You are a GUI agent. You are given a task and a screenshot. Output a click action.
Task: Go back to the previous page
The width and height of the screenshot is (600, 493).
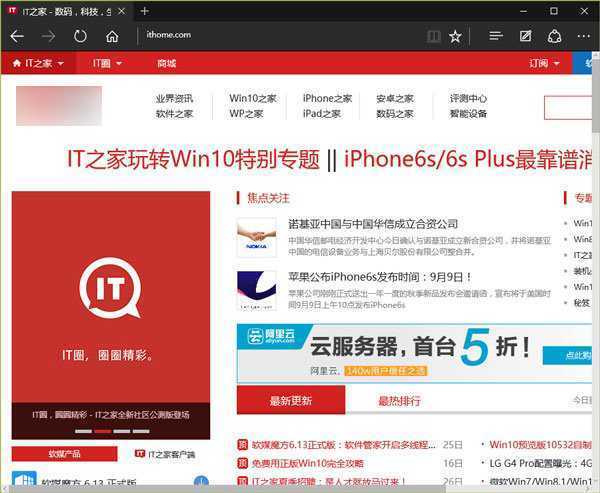tap(17, 37)
